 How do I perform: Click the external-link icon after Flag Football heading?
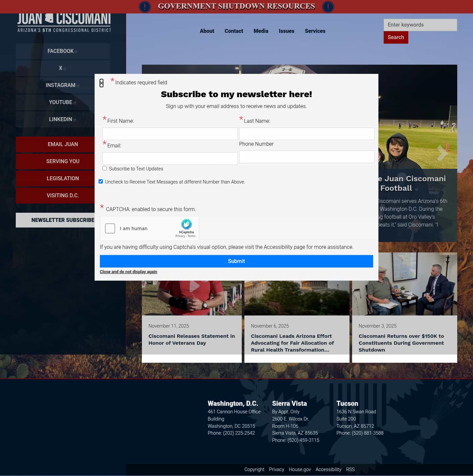[x=417, y=189]
